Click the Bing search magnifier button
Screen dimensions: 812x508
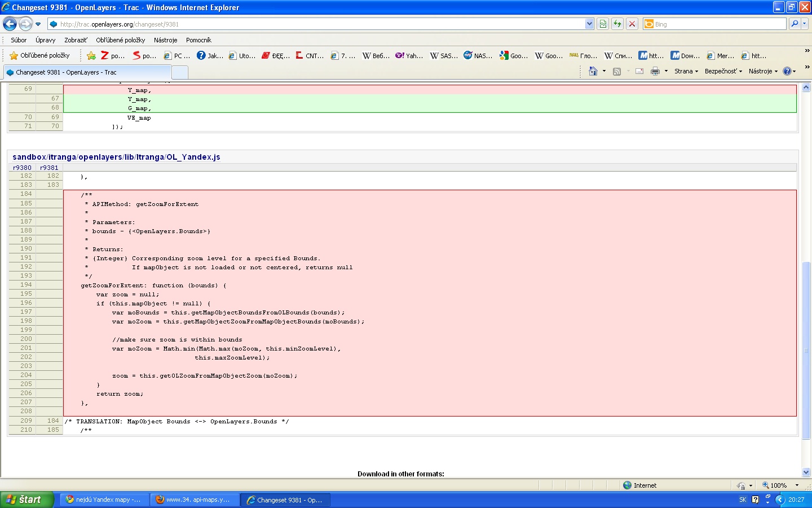(x=795, y=24)
